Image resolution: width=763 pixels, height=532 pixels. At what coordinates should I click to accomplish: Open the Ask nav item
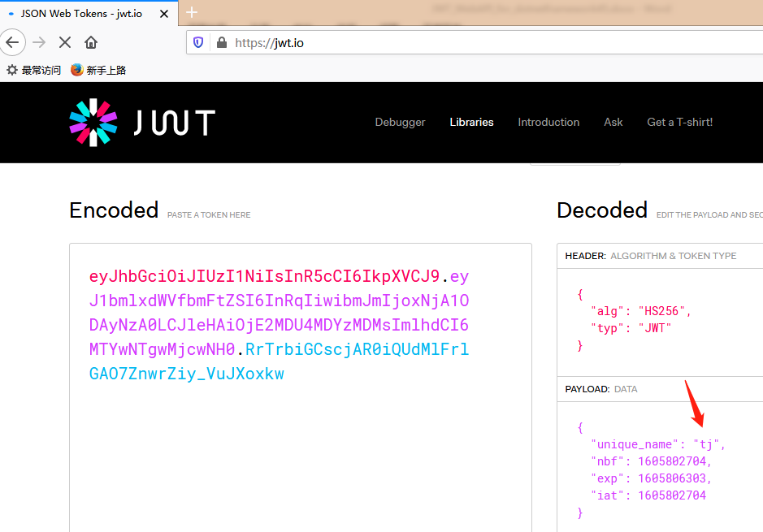(x=613, y=122)
